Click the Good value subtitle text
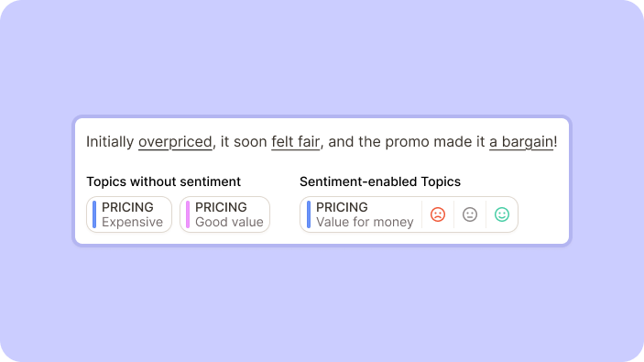The width and height of the screenshot is (644, 362). pos(229,222)
